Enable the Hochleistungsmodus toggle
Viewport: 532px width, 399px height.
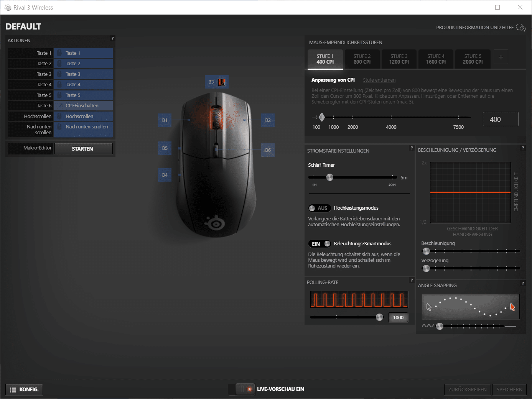[319, 208]
